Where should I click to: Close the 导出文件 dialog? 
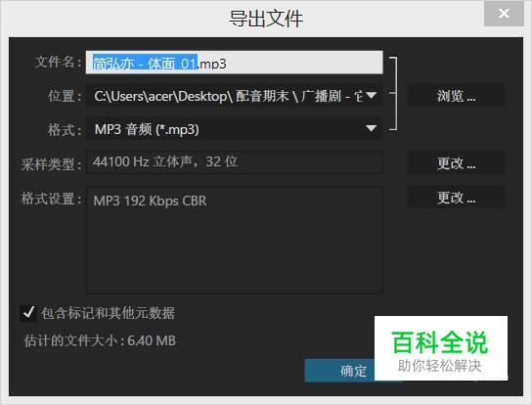[x=504, y=14]
